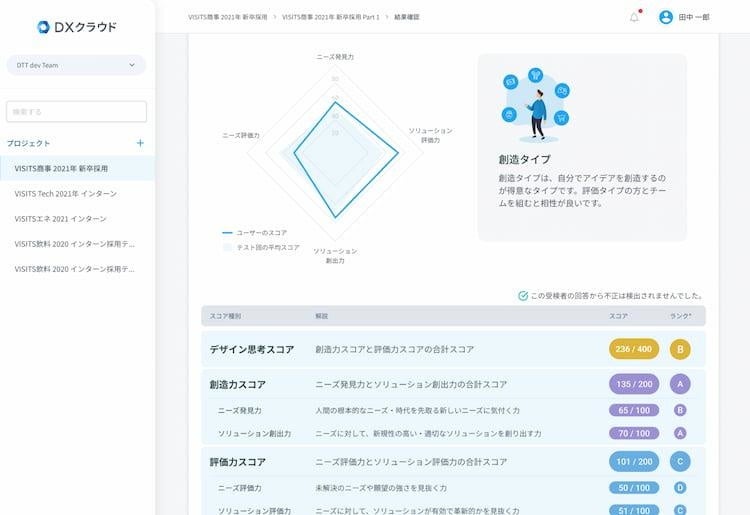Click ソリューション創出力 row label in table
This screenshot has width=750, height=515.
point(254,434)
